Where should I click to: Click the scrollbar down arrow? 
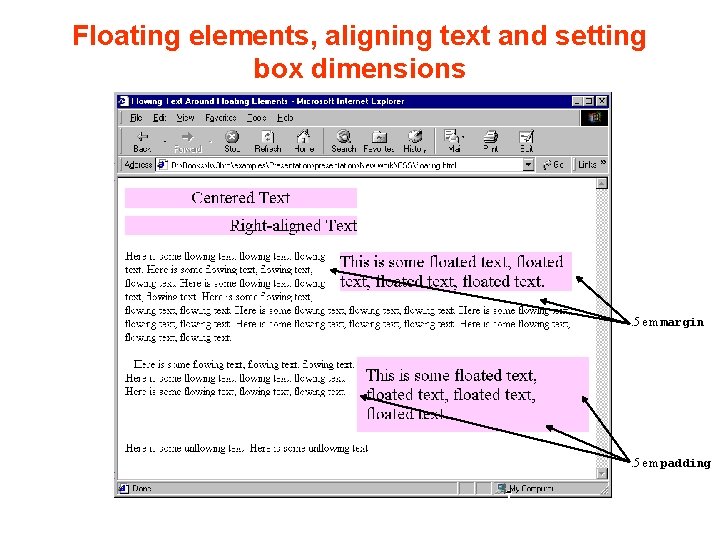602,473
